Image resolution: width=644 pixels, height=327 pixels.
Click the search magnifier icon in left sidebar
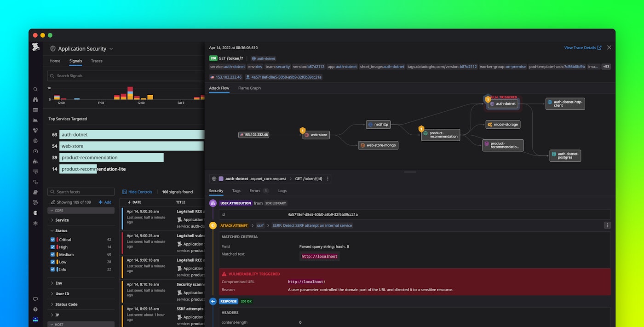click(x=35, y=89)
